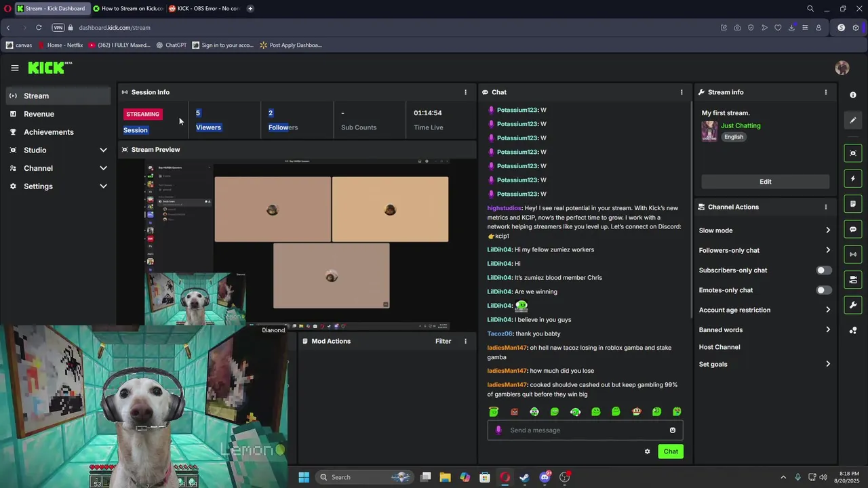Expand the Channel sidebar section
This screenshot has height=488, width=868.
pos(103,168)
